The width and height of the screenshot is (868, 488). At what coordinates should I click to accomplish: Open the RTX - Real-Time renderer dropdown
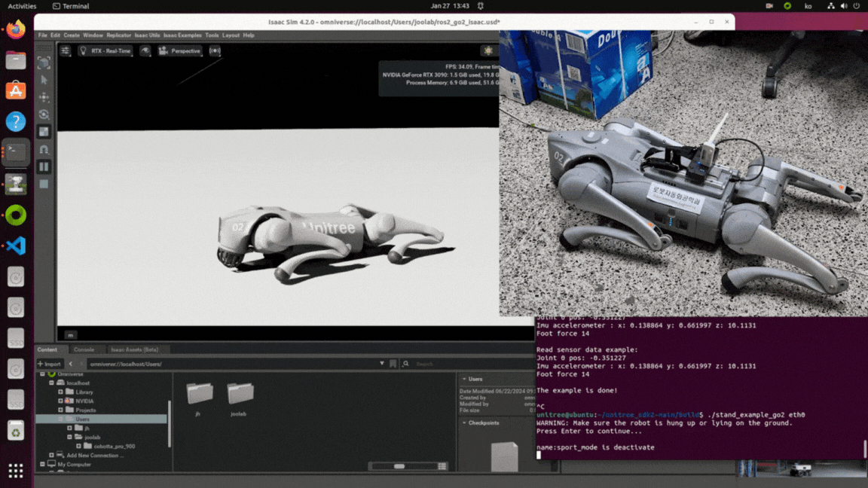click(105, 51)
